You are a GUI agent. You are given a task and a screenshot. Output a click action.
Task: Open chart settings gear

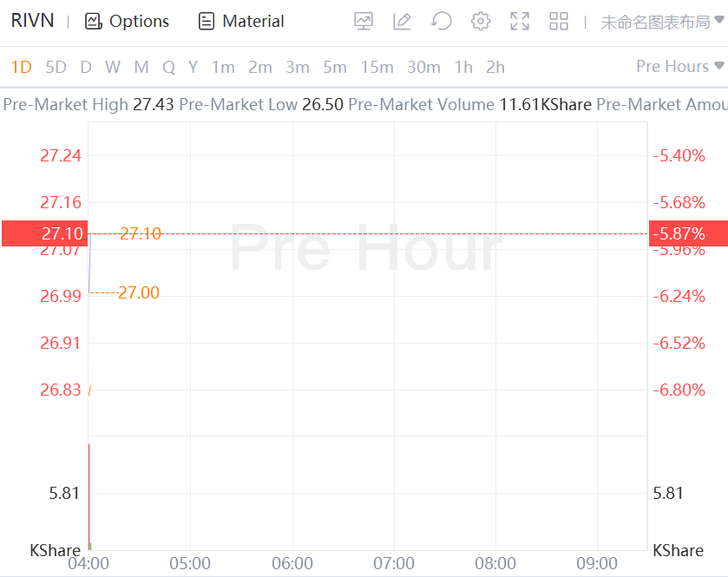tap(481, 22)
